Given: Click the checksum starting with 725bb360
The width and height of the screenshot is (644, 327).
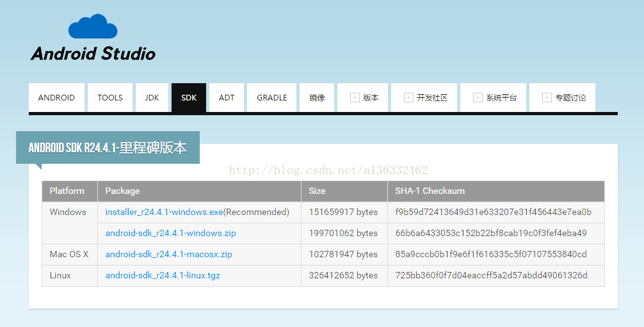Looking at the screenshot, I should click(x=491, y=275).
